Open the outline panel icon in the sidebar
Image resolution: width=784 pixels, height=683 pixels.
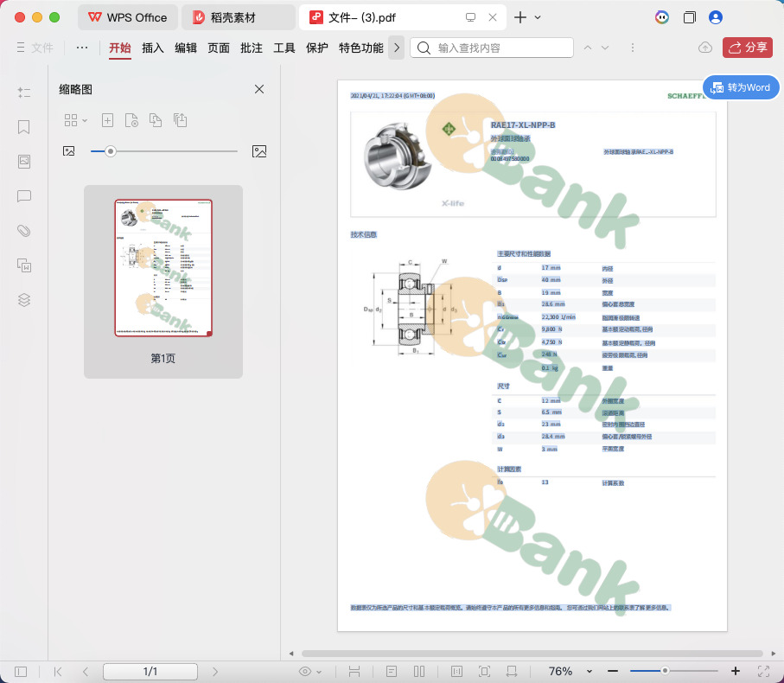click(x=24, y=93)
